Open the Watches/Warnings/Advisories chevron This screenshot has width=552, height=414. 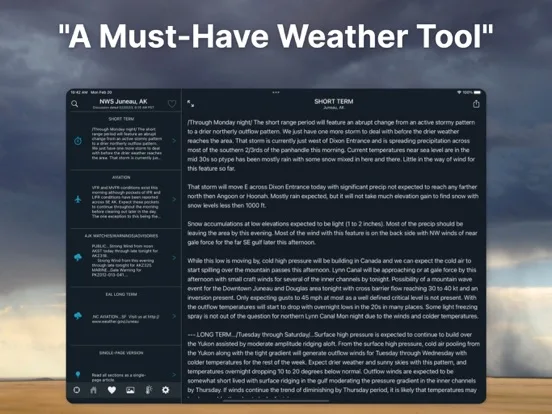coord(174,258)
